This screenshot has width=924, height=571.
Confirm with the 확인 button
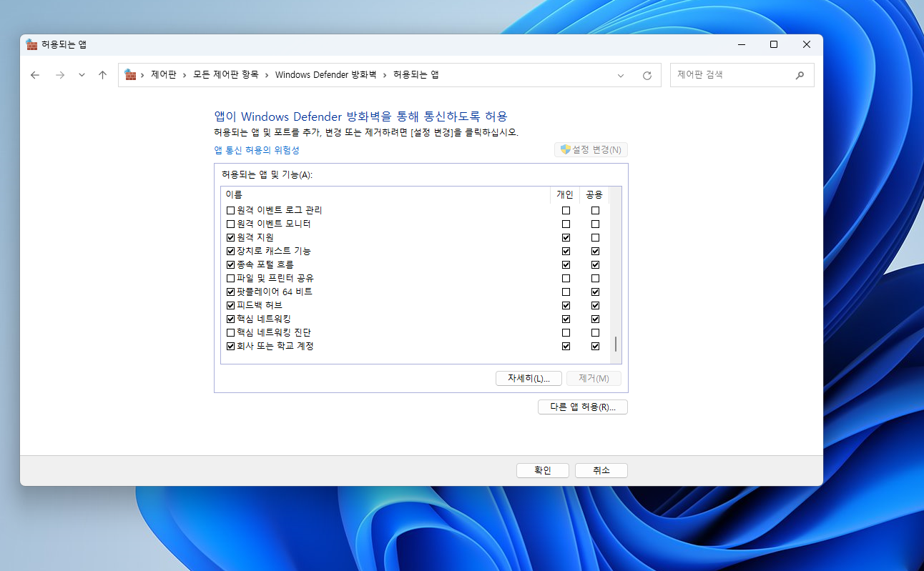pos(543,470)
